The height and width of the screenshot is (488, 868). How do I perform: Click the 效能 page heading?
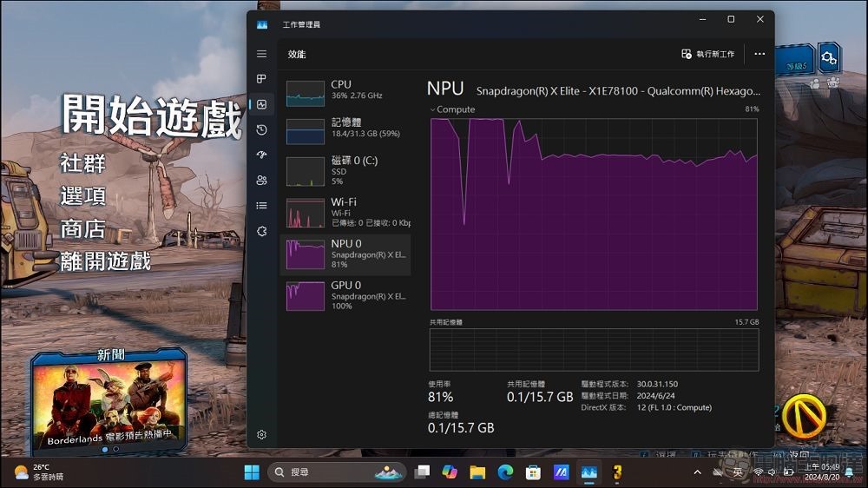click(297, 55)
